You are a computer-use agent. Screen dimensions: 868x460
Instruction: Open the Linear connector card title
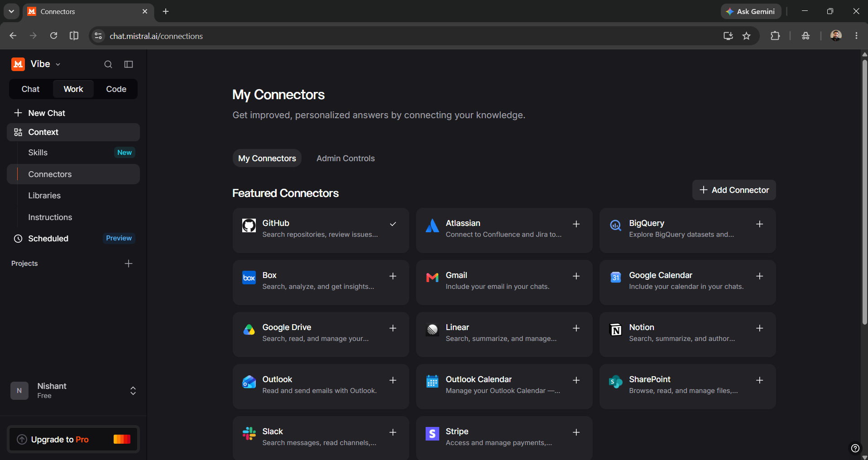coord(457,327)
